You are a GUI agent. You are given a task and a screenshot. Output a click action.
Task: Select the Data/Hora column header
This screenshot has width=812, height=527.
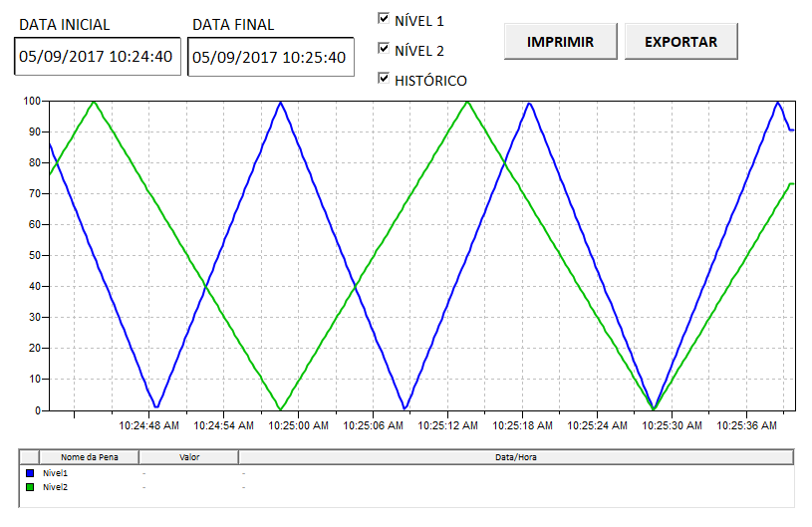[515, 457]
